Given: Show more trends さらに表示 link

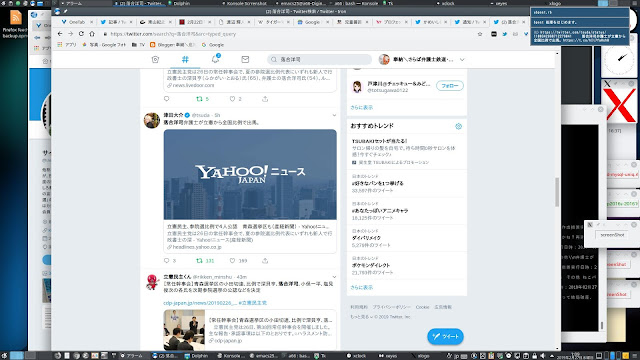Looking at the screenshot, I should (362, 288).
